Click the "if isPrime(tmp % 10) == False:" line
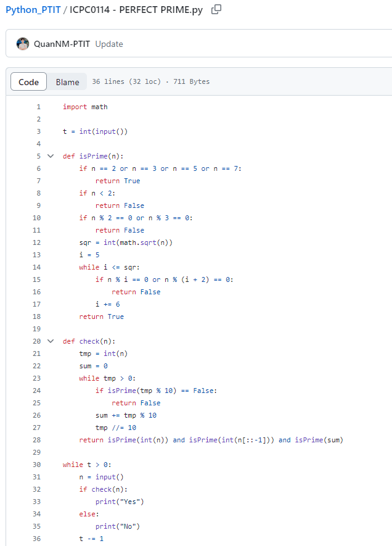The height and width of the screenshot is (546, 392). tap(156, 391)
